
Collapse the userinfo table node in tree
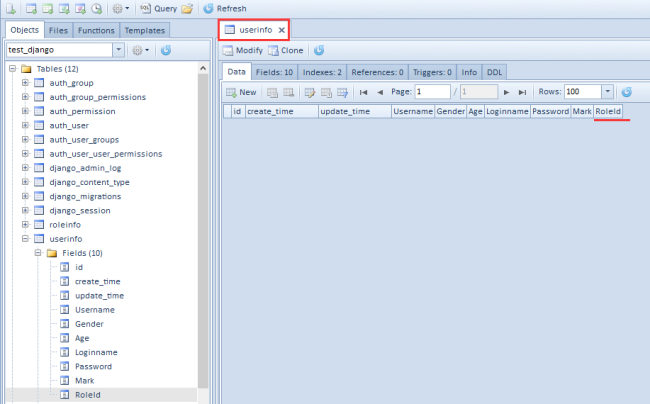(x=25, y=238)
